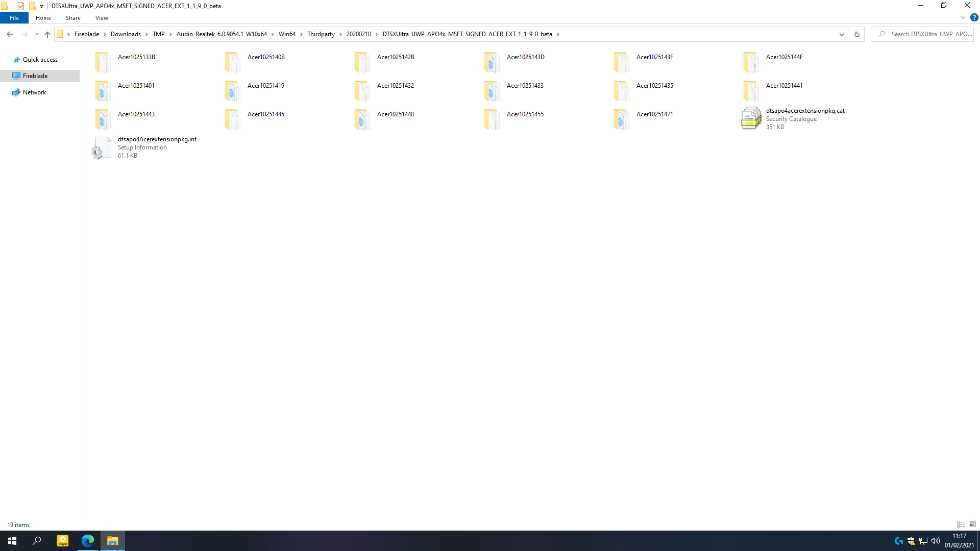The width and height of the screenshot is (980, 551).
Task: Navigate to Audio_Realtek_6.0.9054.1_W10x64 breadcrumb
Action: click(x=222, y=34)
